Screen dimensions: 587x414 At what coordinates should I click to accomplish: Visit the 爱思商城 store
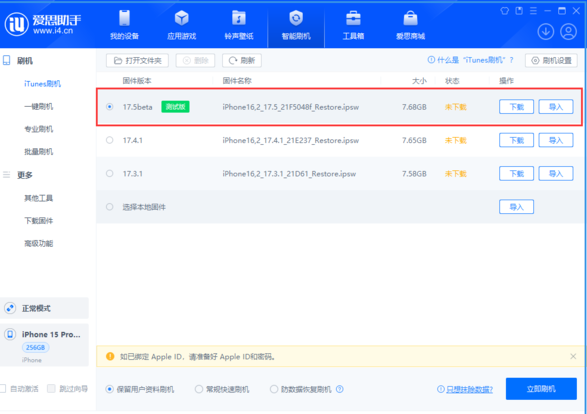click(410, 25)
